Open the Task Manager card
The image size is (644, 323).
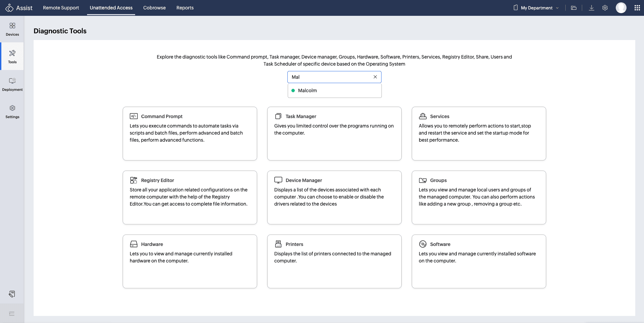(334, 133)
